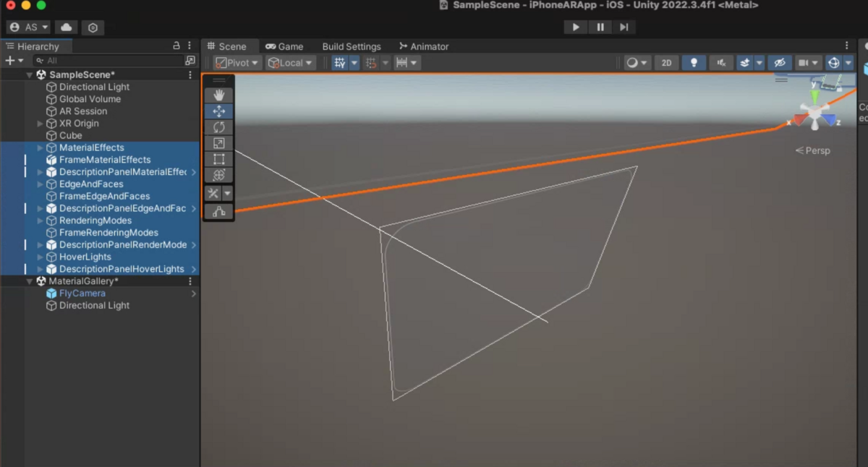
Task: Expand the EdgeAndFaces object
Action: point(41,184)
